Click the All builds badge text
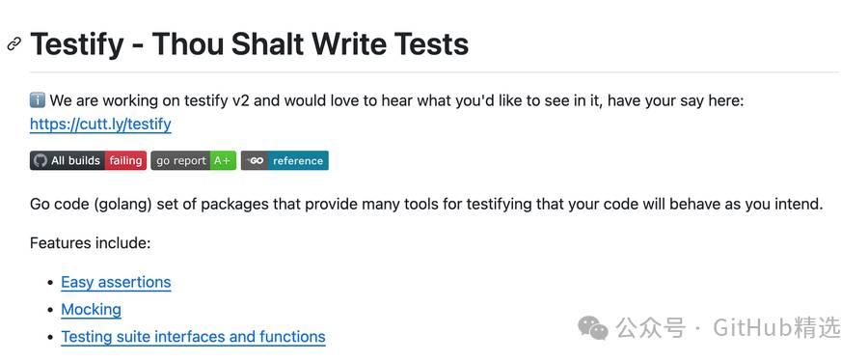This screenshot has height=362, width=868. pos(75,161)
